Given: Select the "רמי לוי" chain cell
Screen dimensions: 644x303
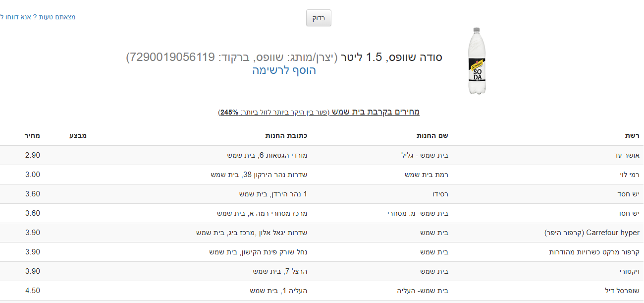Looking at the screenshot, I should point(629,175).
